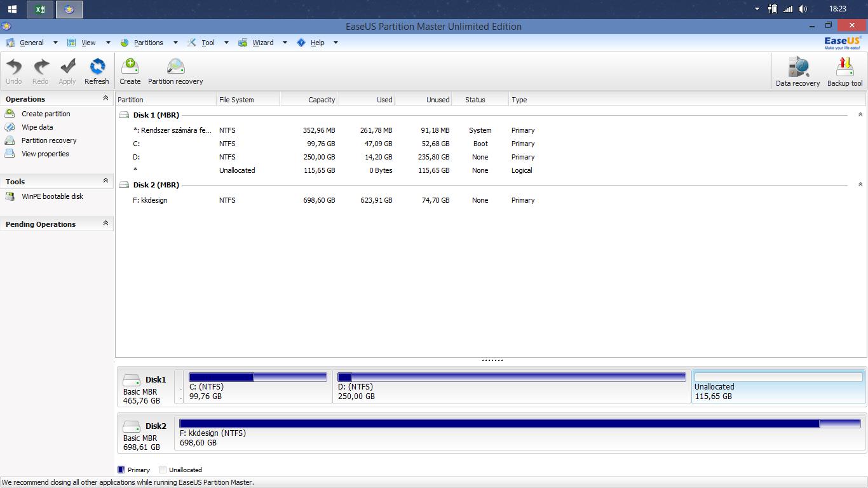The width and height of the screenshot is (868, 488).
Task: Expand the Wizard dropdown arrow
Action: click(x=285, y=43)
